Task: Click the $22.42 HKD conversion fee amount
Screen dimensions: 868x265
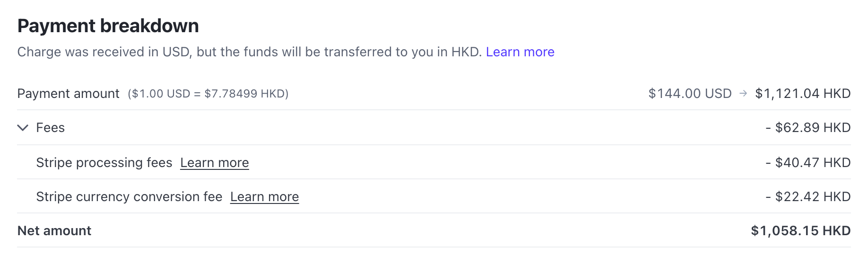Action: (x=808, y=197)
